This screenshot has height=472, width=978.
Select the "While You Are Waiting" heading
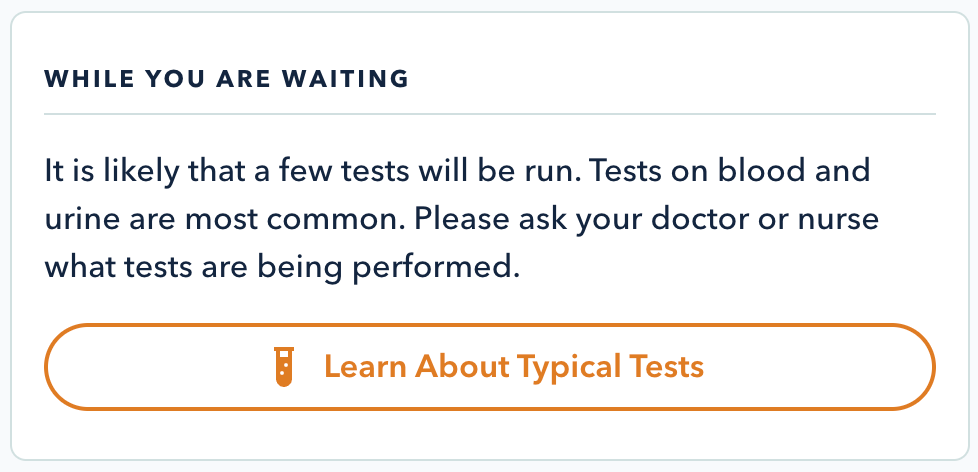coord(227,79)
